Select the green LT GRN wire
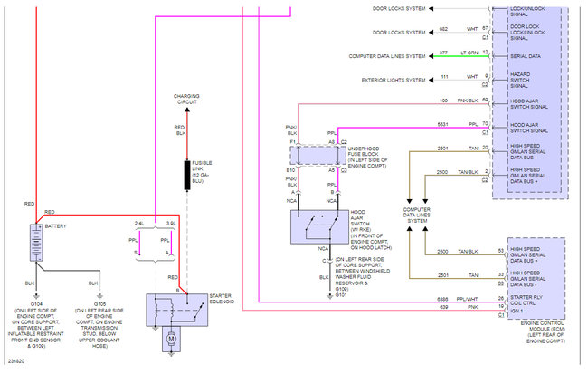The image size is (588, 374). (461, 56)
